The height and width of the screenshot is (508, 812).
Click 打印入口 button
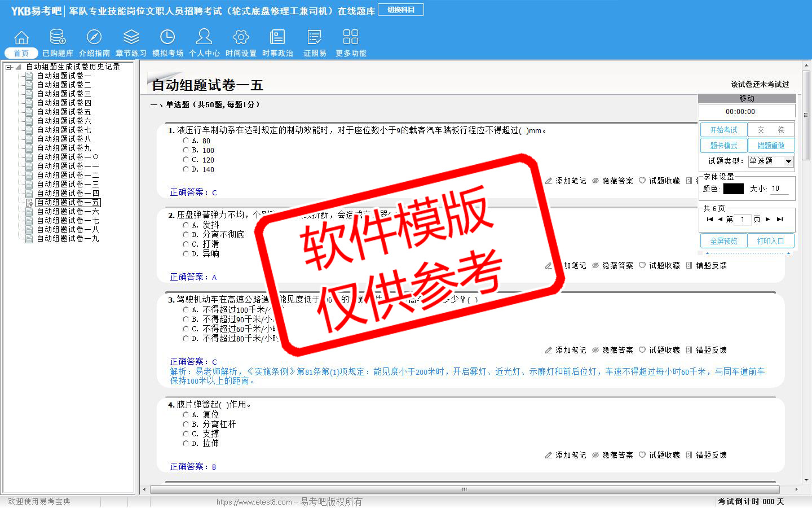click(x=771, y=241)
